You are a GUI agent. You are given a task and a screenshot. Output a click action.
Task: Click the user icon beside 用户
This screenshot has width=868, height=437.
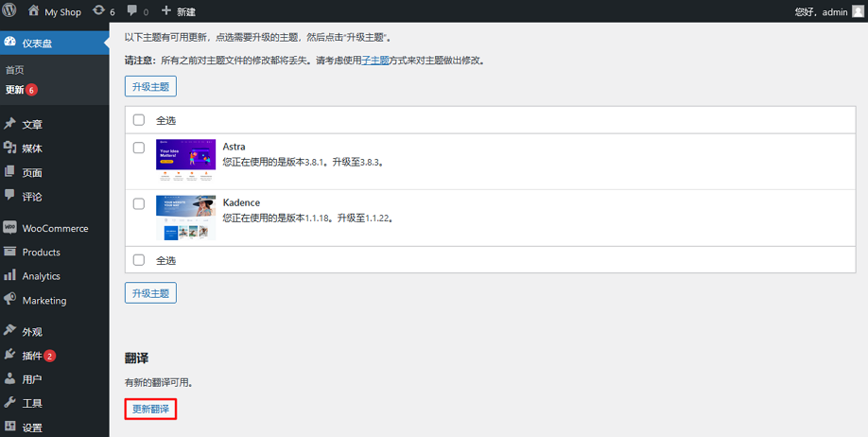coord(9,379)
